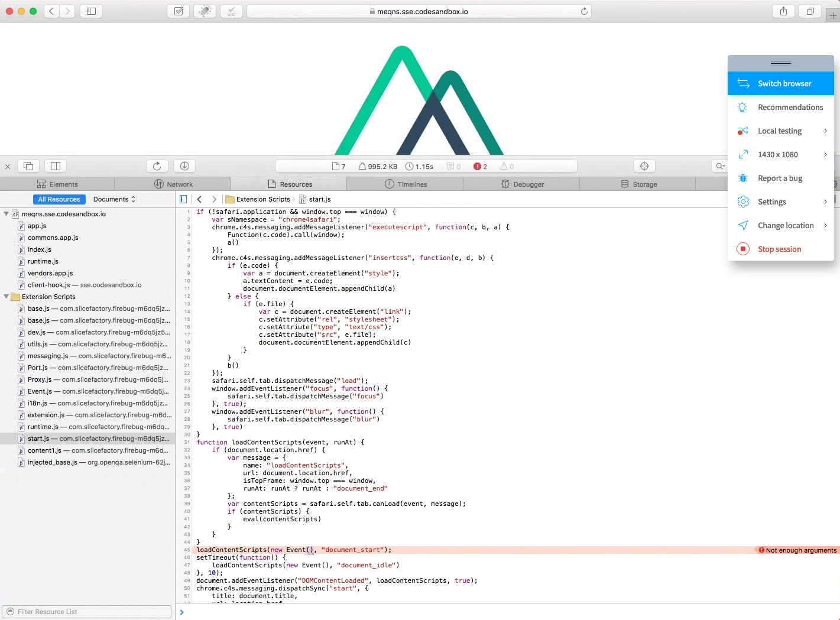Click Switch browser in the floating menu
The image size is (840, 620).
point(780,83)
